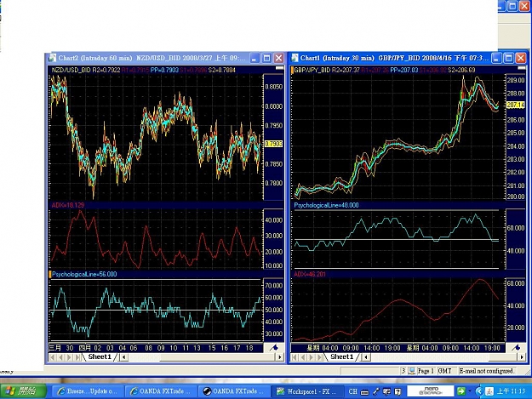Click the PP=0.7903 pivot label
This screenshot has width=532, height=399.
(164, 70)
